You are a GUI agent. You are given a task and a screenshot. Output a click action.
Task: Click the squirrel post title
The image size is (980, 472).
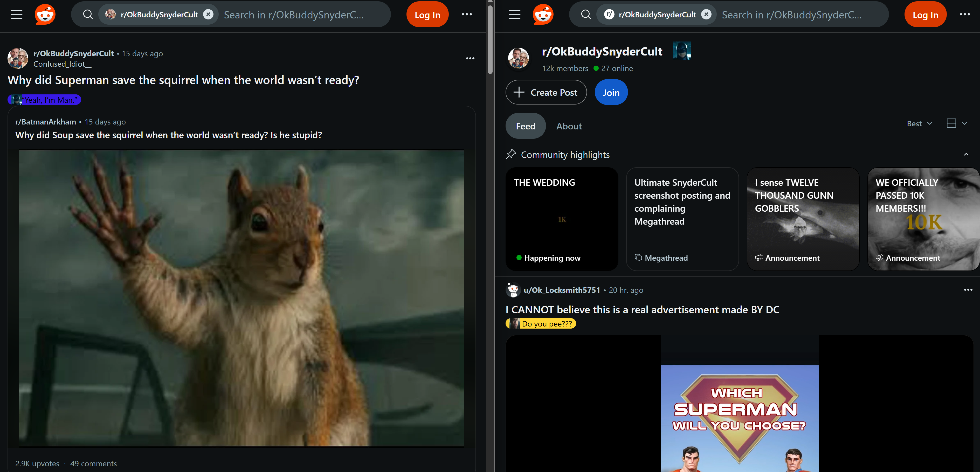(x=183, y=80)
